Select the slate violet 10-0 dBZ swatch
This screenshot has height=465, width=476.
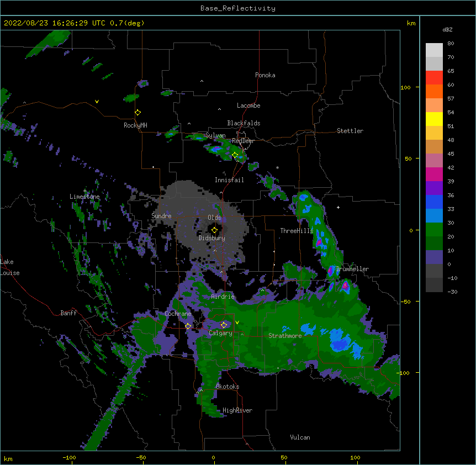click(434, 257)
